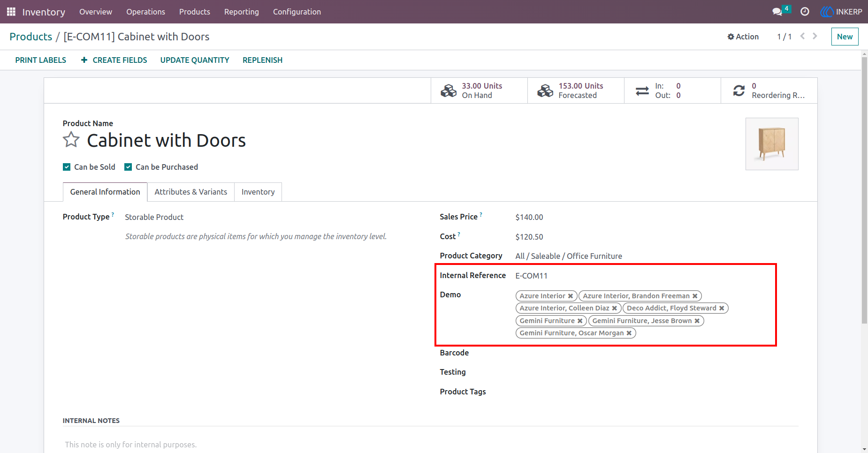
Task: Remove the Azure Interior tag
Action: 571,296
